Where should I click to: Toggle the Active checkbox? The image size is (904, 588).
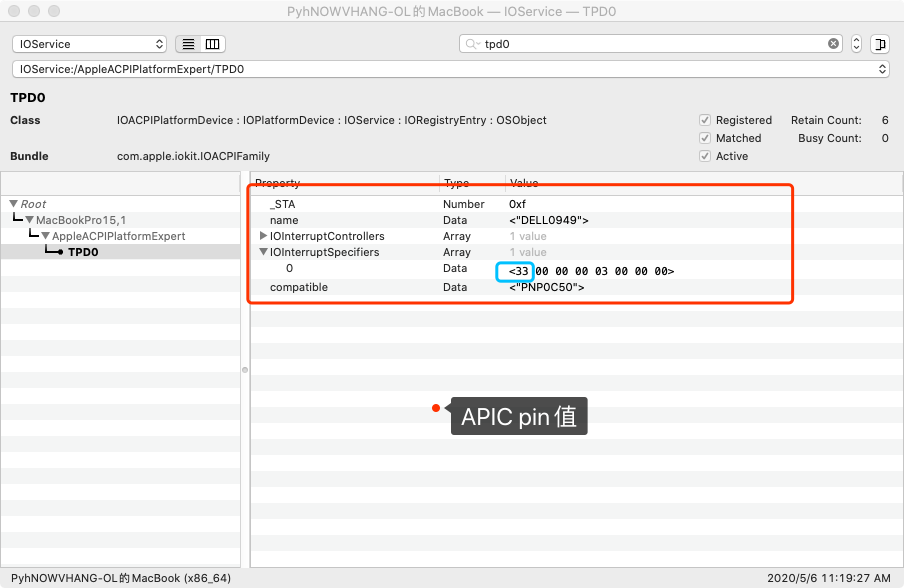point(705,156)
